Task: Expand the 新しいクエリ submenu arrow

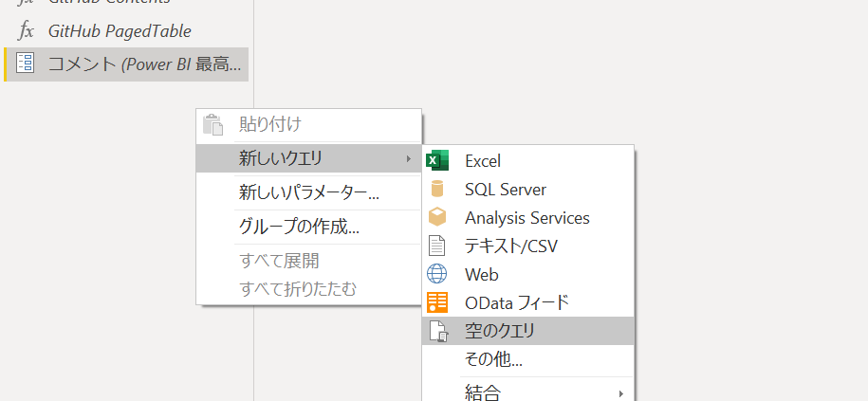Action: click(409, 159)
